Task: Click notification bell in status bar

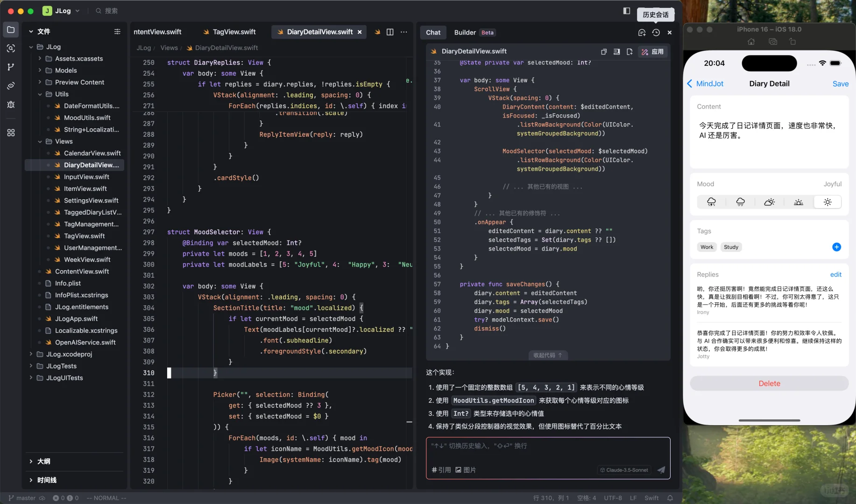Action: (670, 498)
